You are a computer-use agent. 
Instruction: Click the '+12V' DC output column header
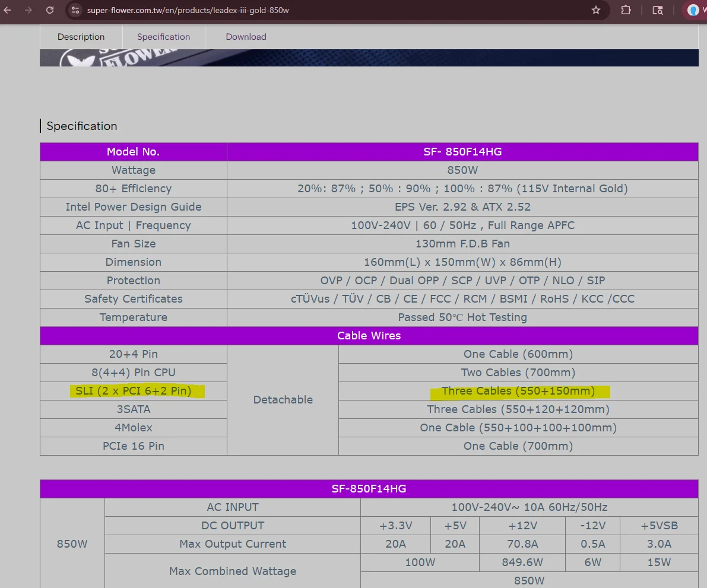click(522, 526)
